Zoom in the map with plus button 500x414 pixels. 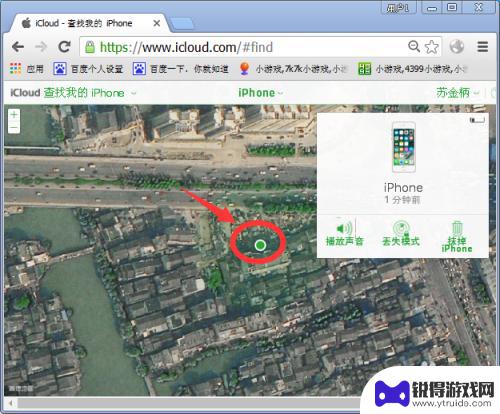click(x=14, y=115)
